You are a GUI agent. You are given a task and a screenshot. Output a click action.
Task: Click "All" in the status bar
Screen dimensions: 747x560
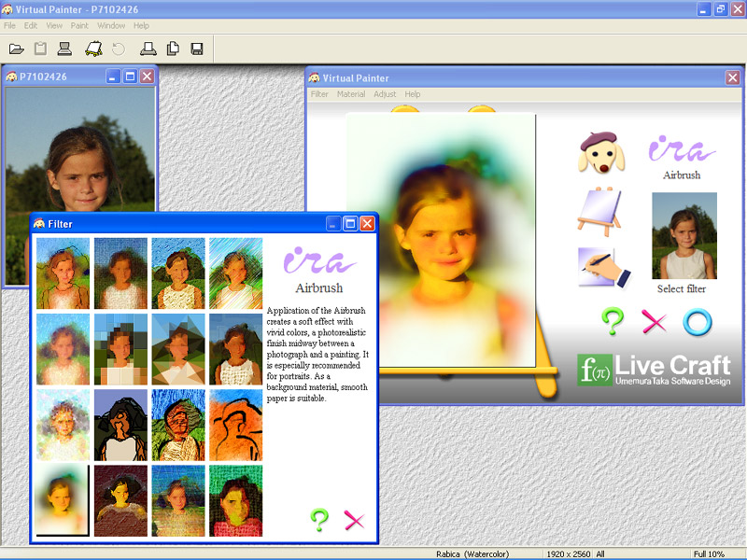(600, 553)
